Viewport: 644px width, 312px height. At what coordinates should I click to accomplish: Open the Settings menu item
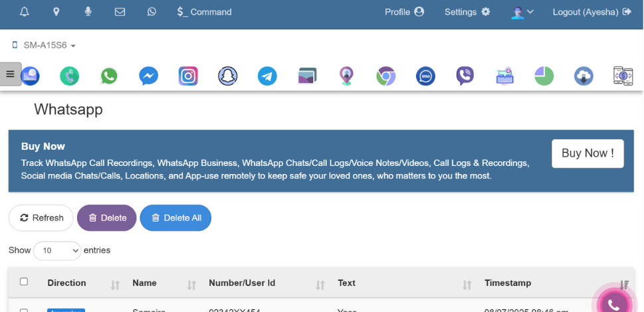click(467, 12)
